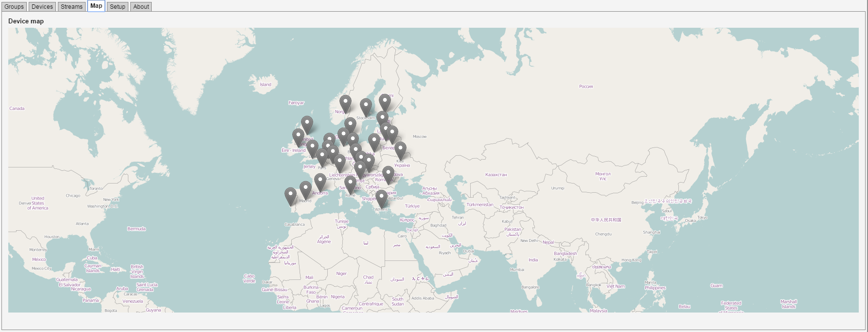Click the device marker at Madrid
The width and height of the screenshot is (868, 332).
pyautogui.click(x=305, y=188)
